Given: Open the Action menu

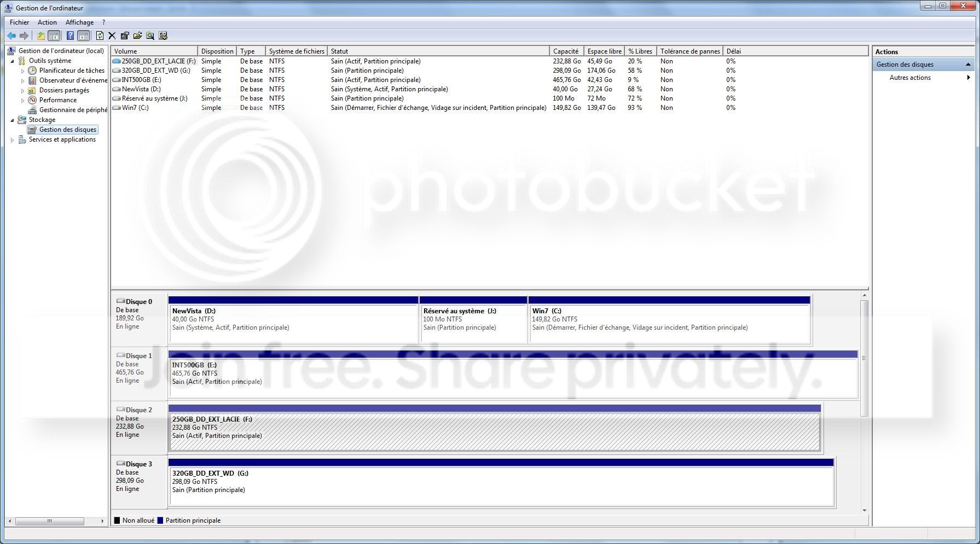Looking at the screenshot, I should tap(47, 22).
